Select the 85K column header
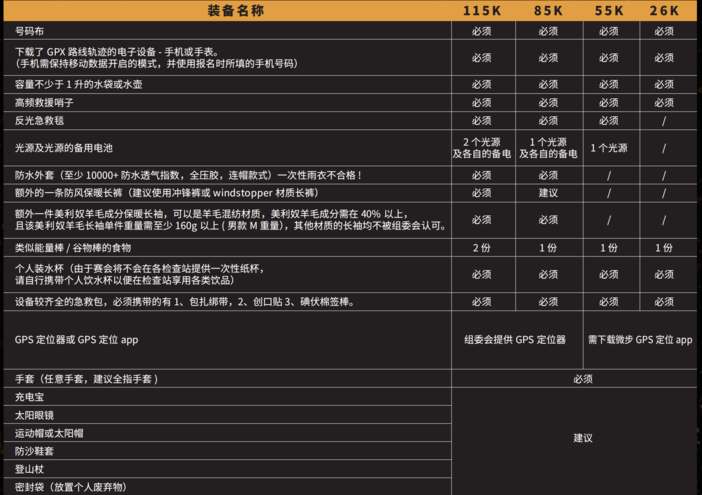The width and height of the screenshot is (702, 495). pyautogui.click(x=549, y=11)
